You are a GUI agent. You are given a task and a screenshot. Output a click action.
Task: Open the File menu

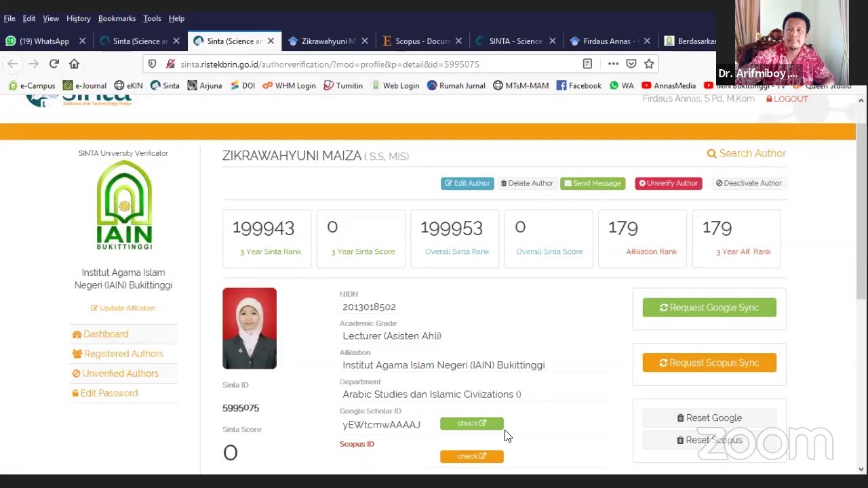pos(9,18)
